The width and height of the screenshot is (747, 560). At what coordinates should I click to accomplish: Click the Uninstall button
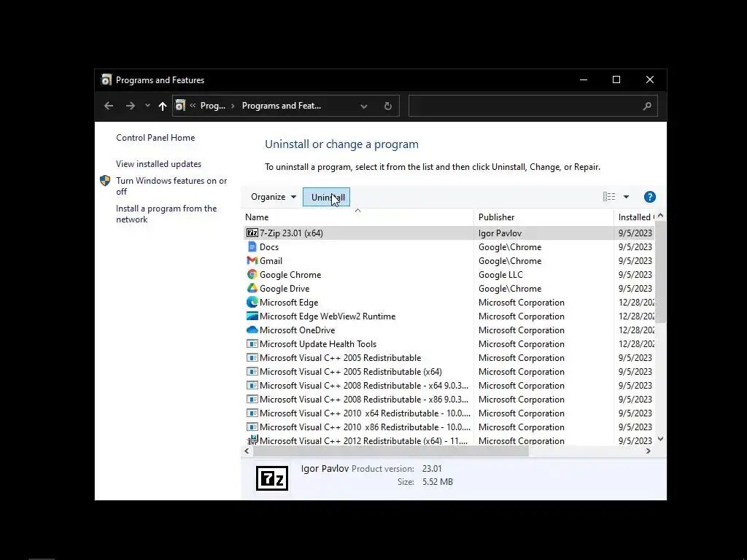click(326, 197)
